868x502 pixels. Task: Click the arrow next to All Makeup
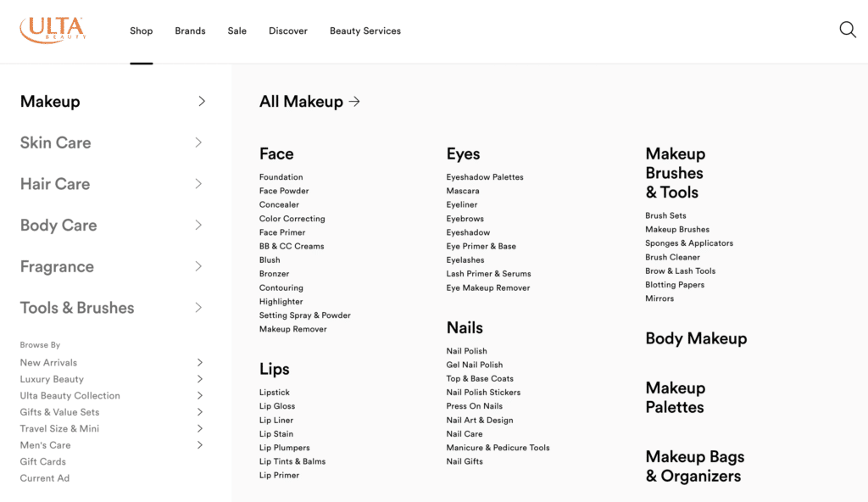tap(354, 102)
